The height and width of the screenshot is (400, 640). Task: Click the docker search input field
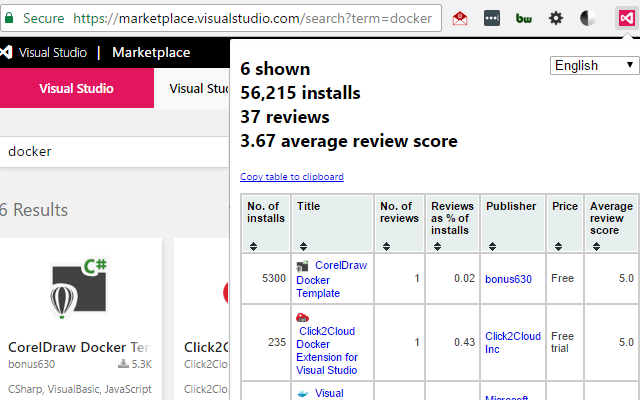(x=114, y=151)
